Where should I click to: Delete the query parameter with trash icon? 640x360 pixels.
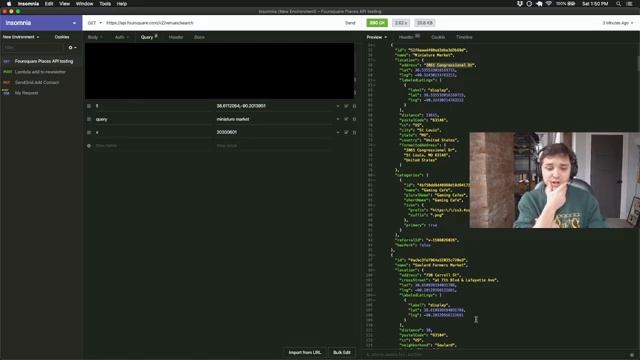(354, 119)
